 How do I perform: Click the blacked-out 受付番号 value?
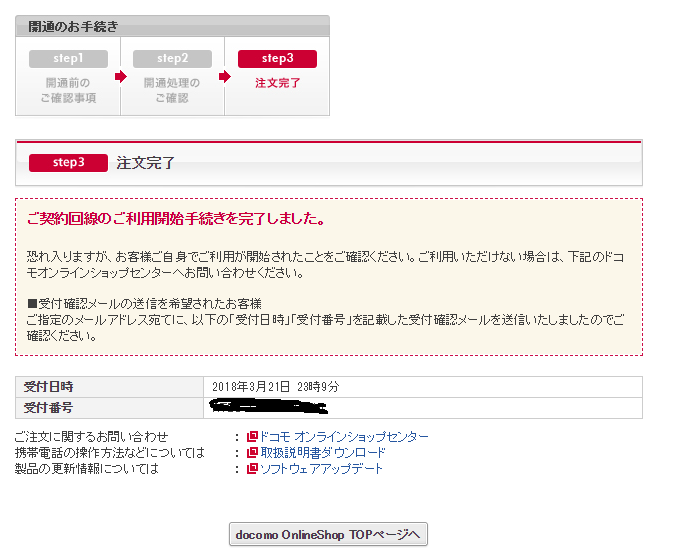[268, 406]
